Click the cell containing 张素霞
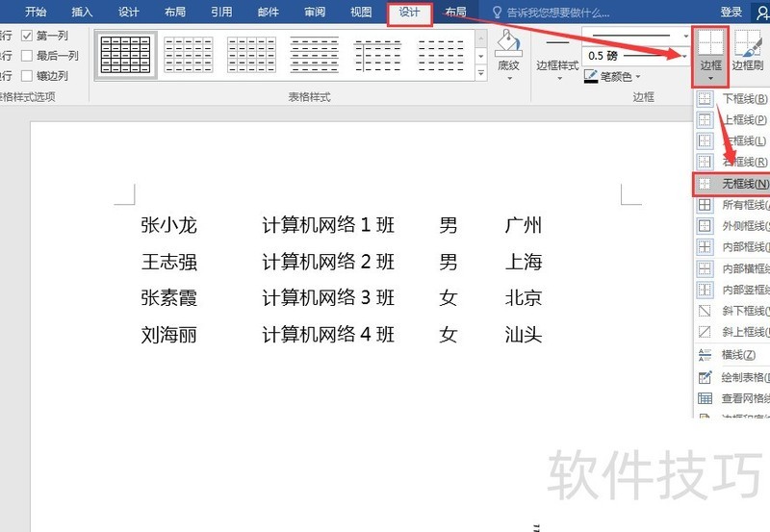This screenshot has height=532, width=770. 169,298
